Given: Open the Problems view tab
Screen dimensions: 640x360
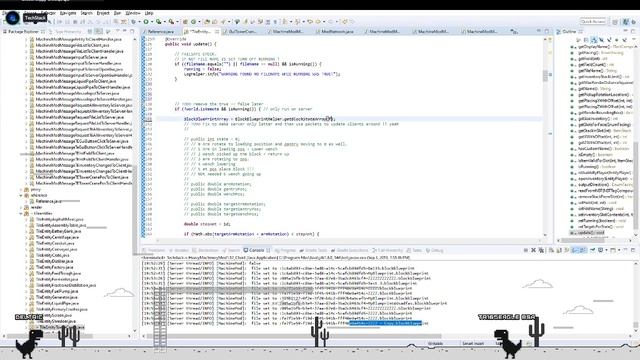Looking at the screenshot, I should coord(153,250).
